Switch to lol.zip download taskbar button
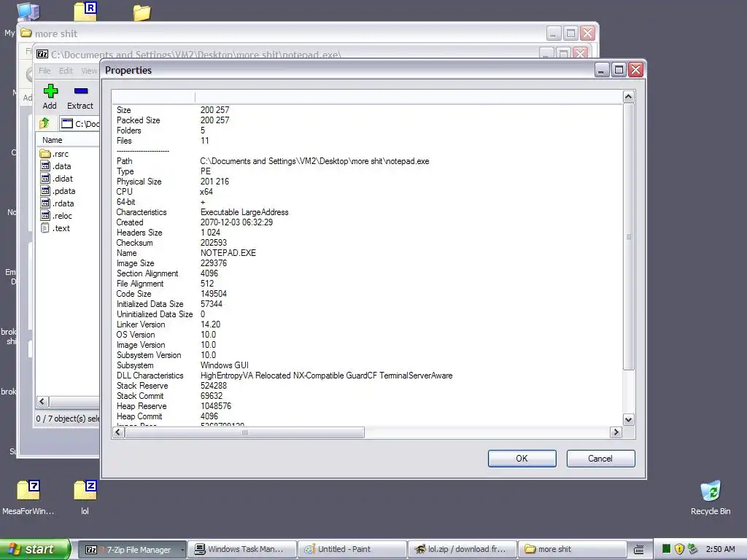The width and height of the screenshot is (747, 560). [462, 549]
